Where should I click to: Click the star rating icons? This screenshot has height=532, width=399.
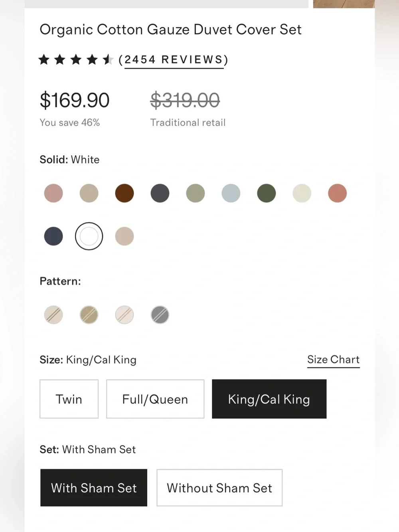[x=76, y=60]
